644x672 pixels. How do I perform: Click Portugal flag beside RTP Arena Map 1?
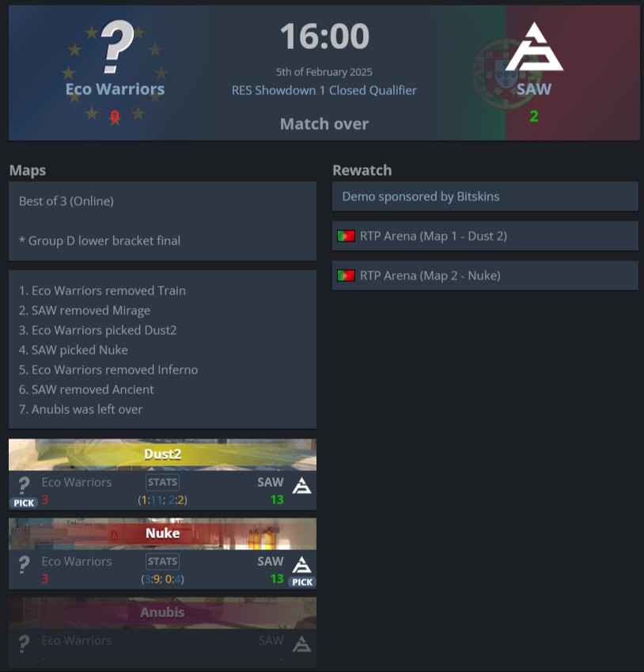346,236
